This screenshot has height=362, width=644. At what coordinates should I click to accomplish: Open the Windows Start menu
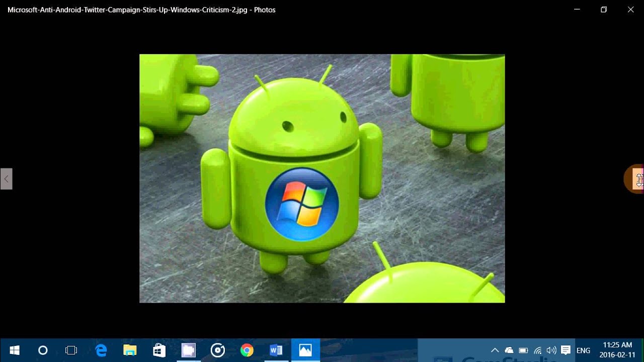coord(14,350)
